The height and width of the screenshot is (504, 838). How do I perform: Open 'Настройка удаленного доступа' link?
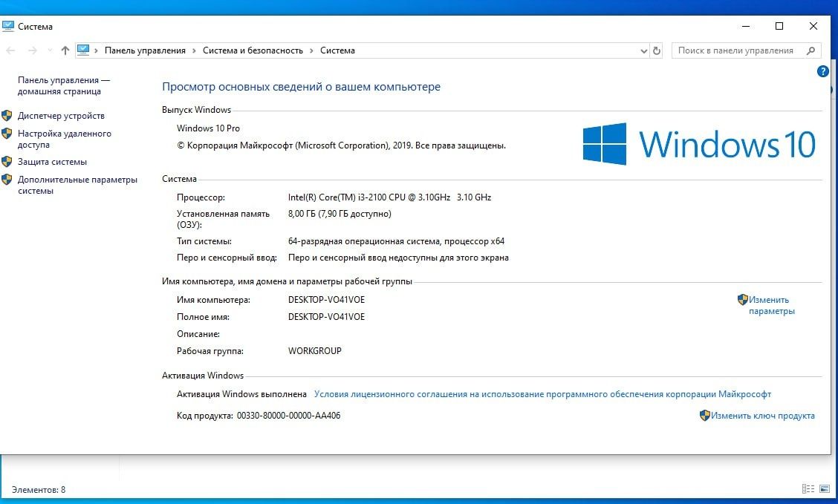click(x=64, y=139)
